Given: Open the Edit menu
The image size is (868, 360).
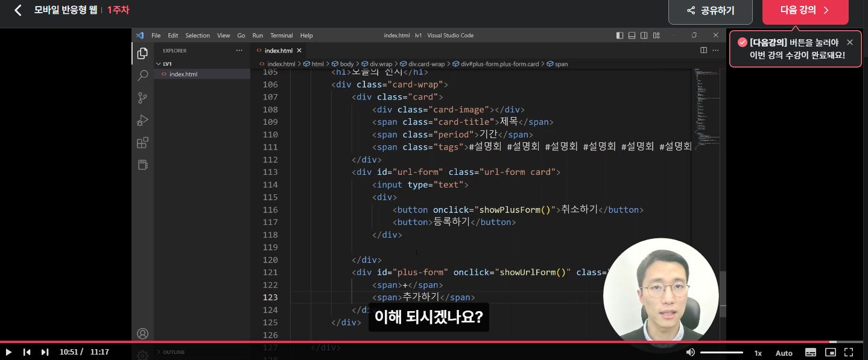Looking at the screenshot, I should (x=173, y=36).
